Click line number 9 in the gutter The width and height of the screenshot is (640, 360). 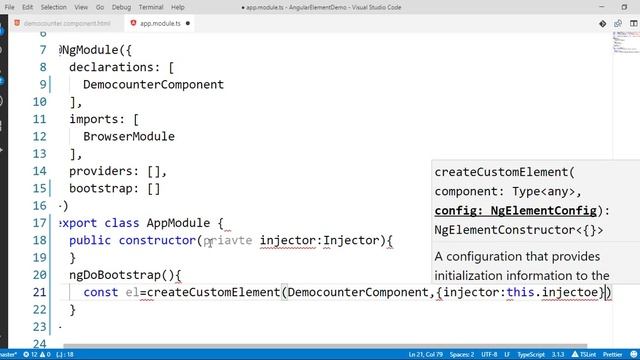tap(43, 84)
